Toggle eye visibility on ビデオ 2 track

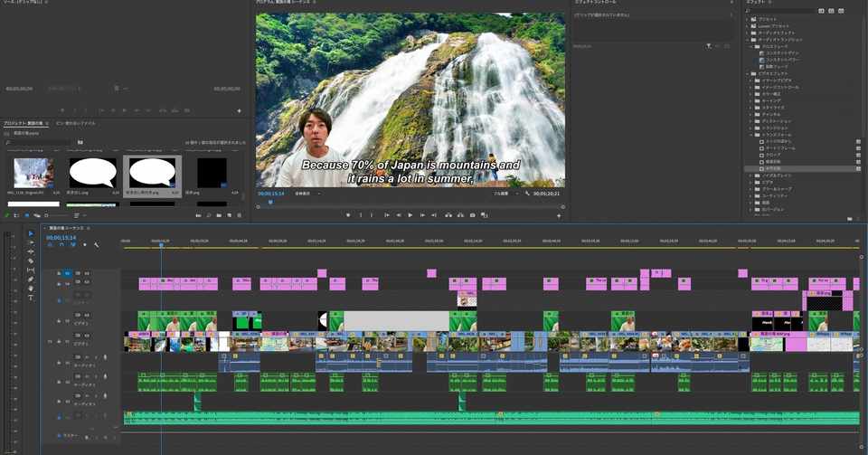coord(87,315)
